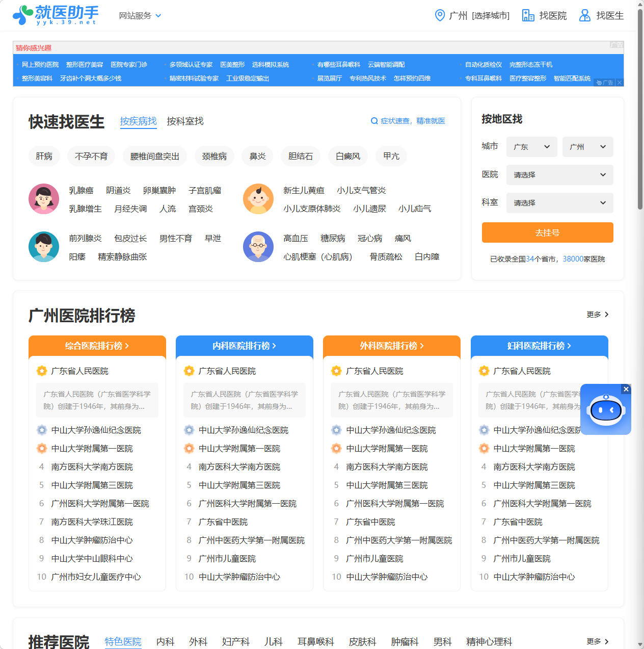Open the 广东 province dropdown
Viewport: 644px width, 649px height.
click(531, 147)
